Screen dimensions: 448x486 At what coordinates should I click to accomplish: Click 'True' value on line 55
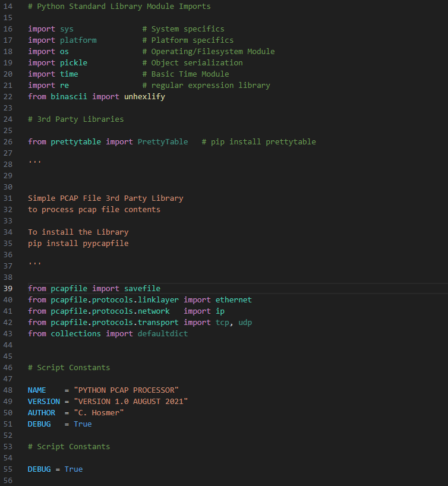[x=74, y=469]
